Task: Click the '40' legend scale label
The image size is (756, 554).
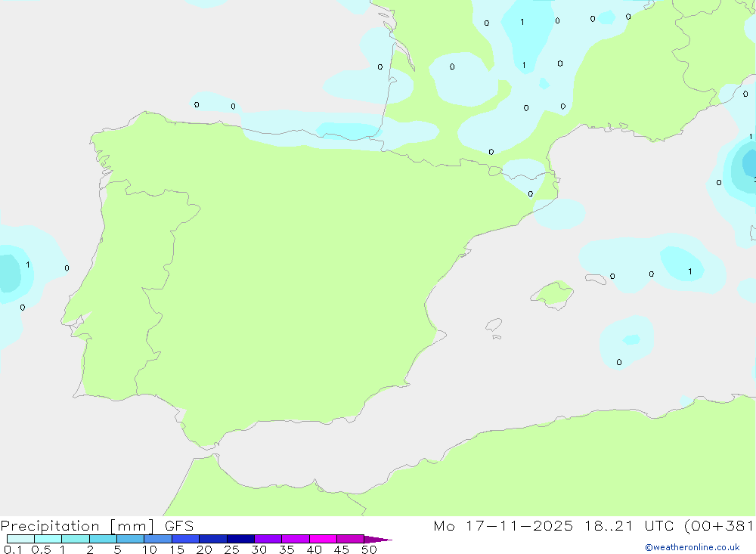Action: click(x=314, y=549)
